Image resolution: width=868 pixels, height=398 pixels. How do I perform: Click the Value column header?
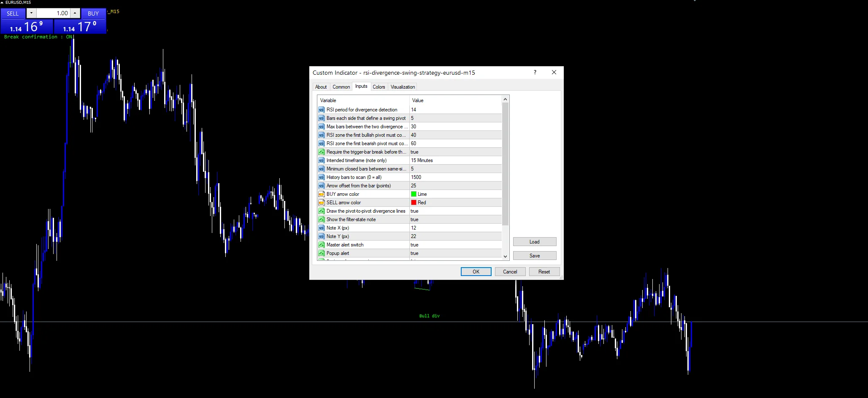456,100
